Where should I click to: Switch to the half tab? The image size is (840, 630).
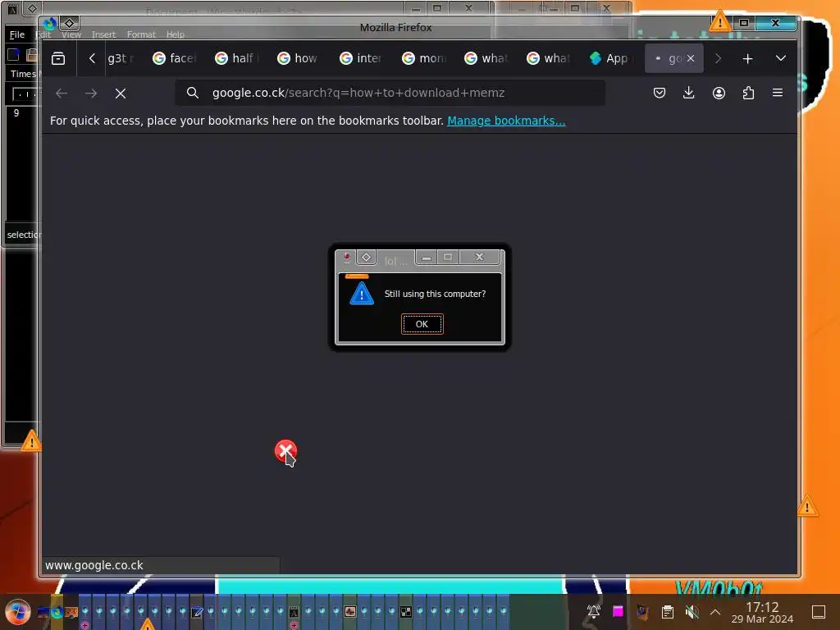237,58
